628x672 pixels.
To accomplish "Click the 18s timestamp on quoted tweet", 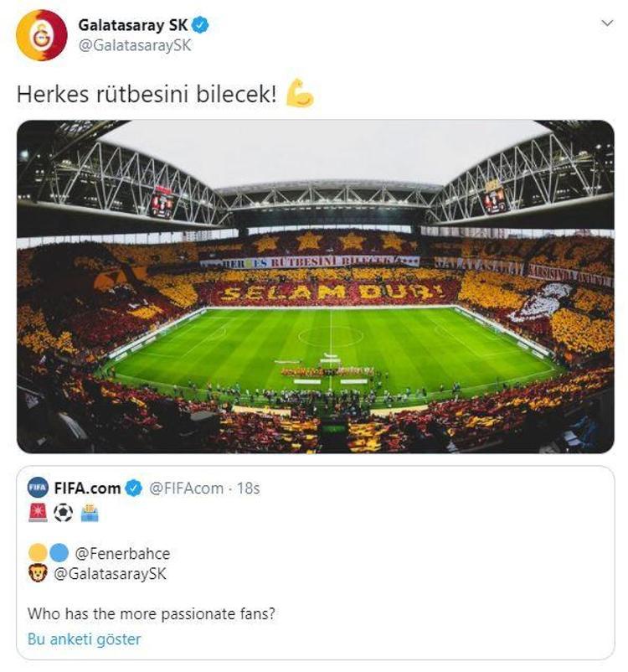I will [x=246, y=488].
